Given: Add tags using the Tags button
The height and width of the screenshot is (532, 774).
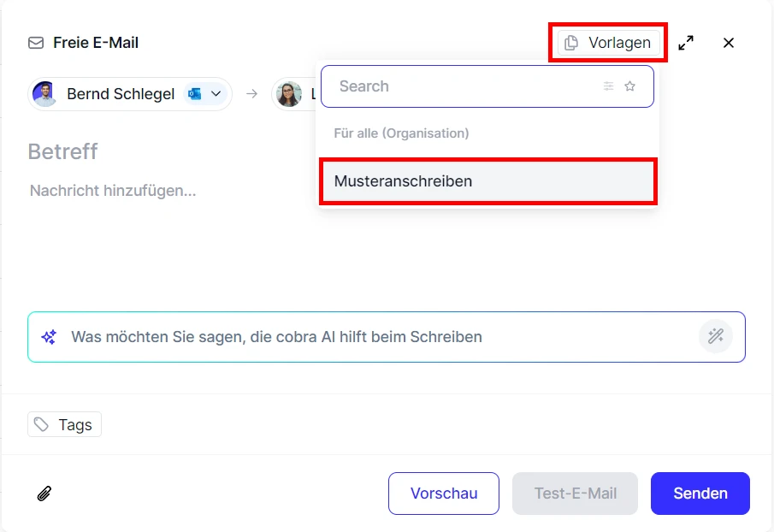Looking at the screenshot, I should tap(64, 424).
